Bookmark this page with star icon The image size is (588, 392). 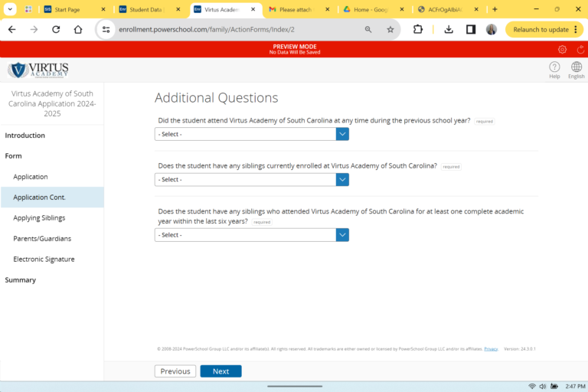click(x=390, y=29)
